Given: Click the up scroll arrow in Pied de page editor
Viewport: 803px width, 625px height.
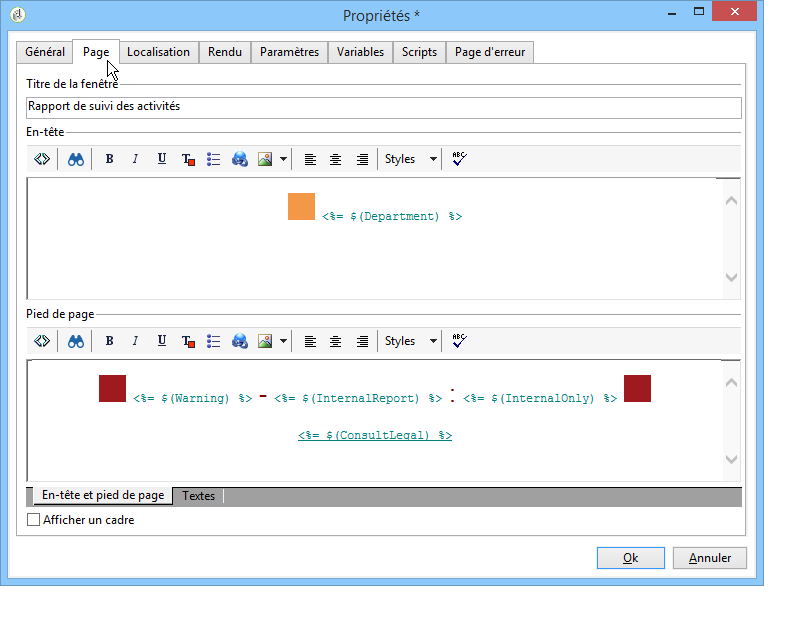Looking at the screenshot, I should pyautogui.click(x=731, y=383).
